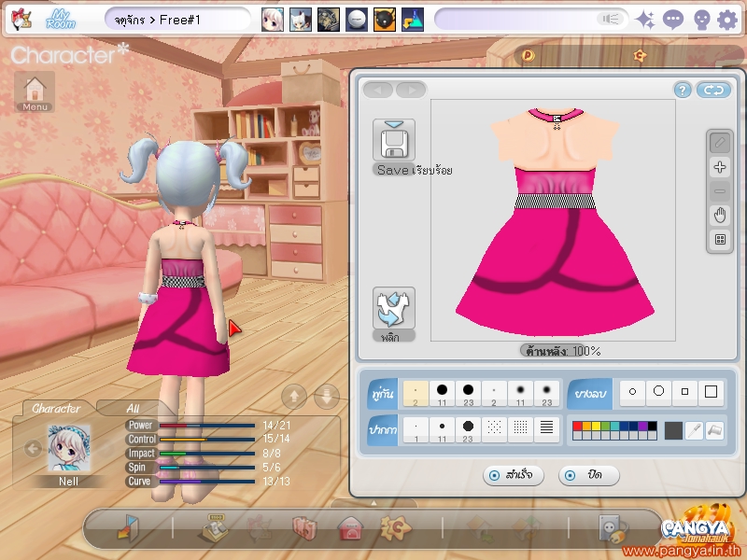Select the พู่กัน hard brush size 23
The image size is (747, 560).
tap(469, 394)
